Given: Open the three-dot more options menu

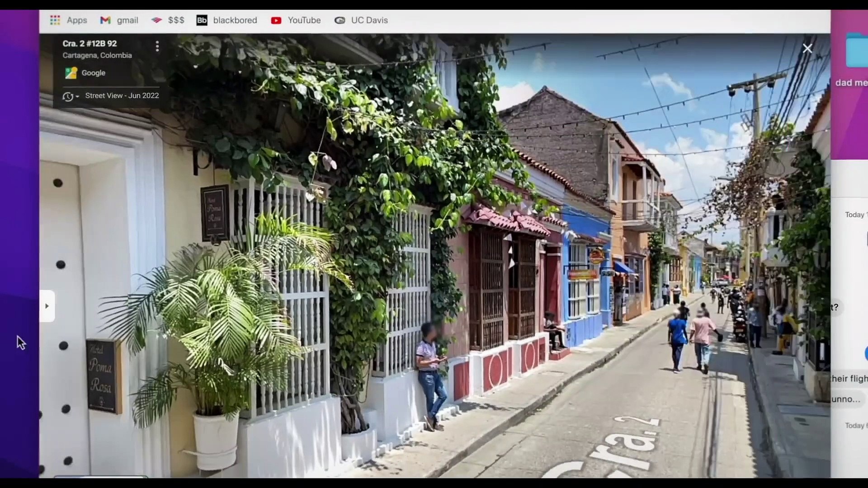Looking at the screenshot, I should pos(157,46).
